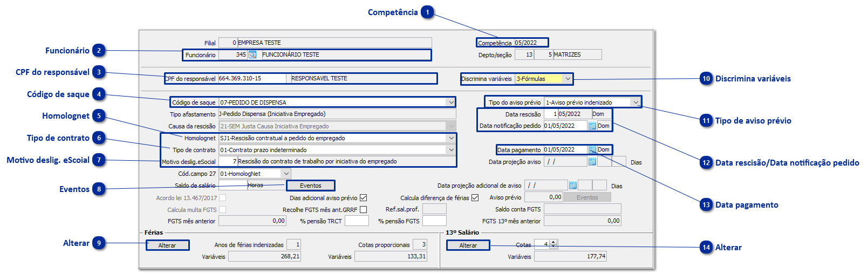Viewport: 868px width, 274px height.
Task: Click Alterar in the 13º Salário section
Action: pos(468,245)
